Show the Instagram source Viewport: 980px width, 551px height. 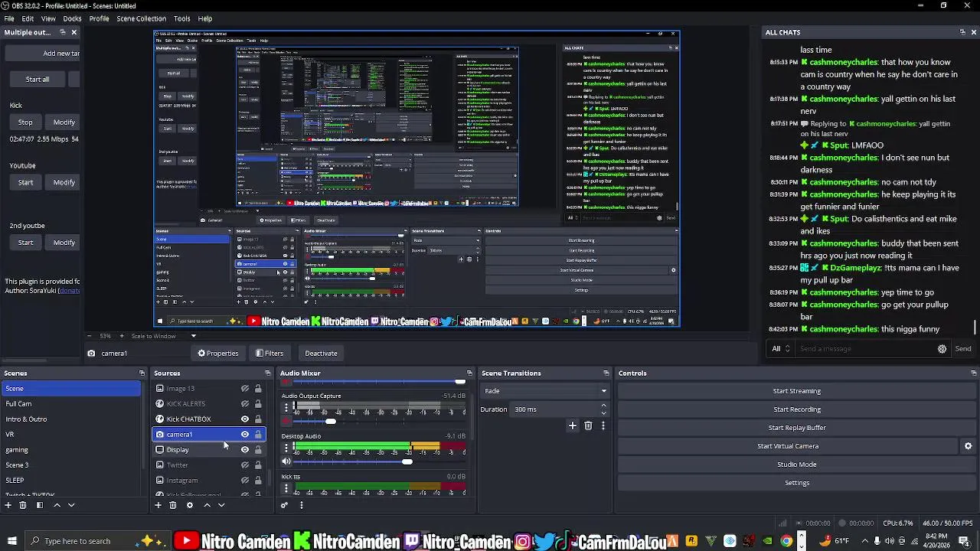pos(245,481)
